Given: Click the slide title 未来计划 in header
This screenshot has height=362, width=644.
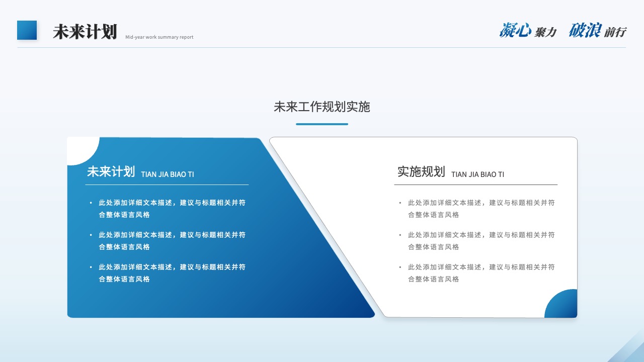Looking at the screenshot, I should [x=85, y=31].
